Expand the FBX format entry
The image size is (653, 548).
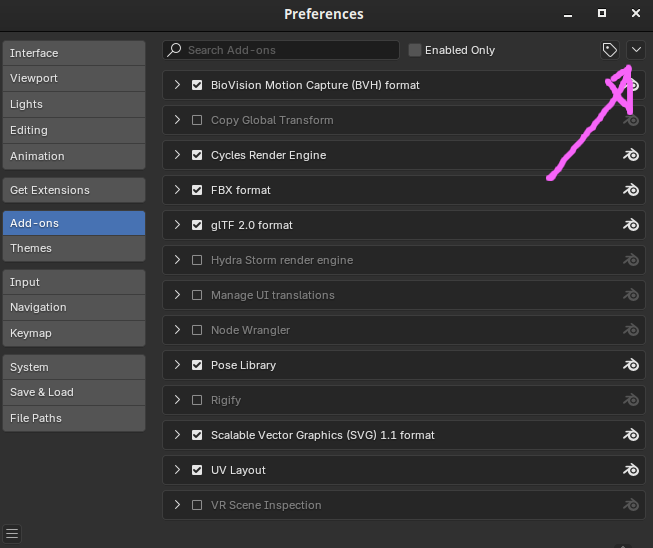click(177, 190)
